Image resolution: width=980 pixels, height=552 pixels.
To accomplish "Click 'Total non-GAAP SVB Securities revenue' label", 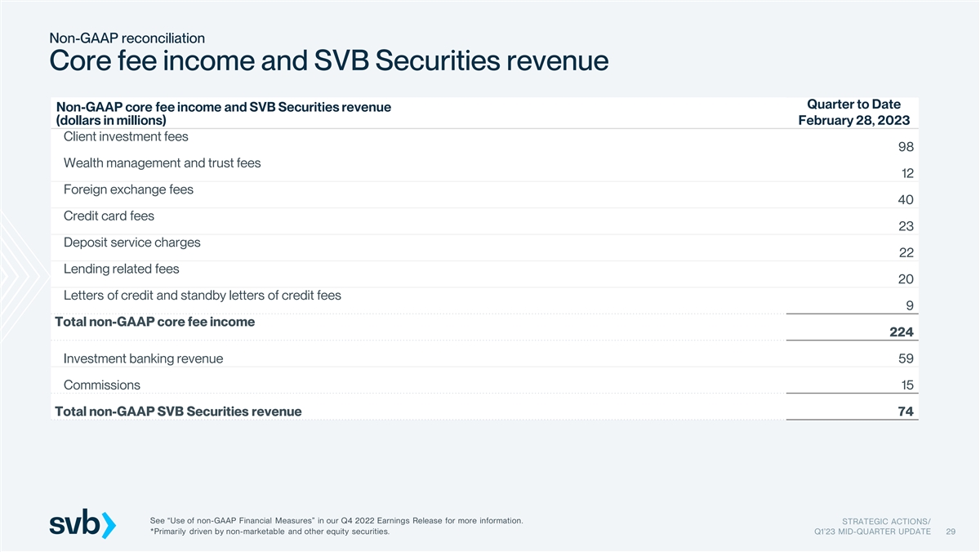I will coord(177,412).
